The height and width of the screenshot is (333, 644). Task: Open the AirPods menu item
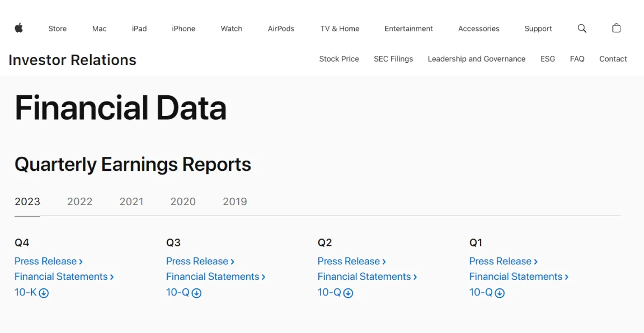pyautogui.click(x=281, y=28)
